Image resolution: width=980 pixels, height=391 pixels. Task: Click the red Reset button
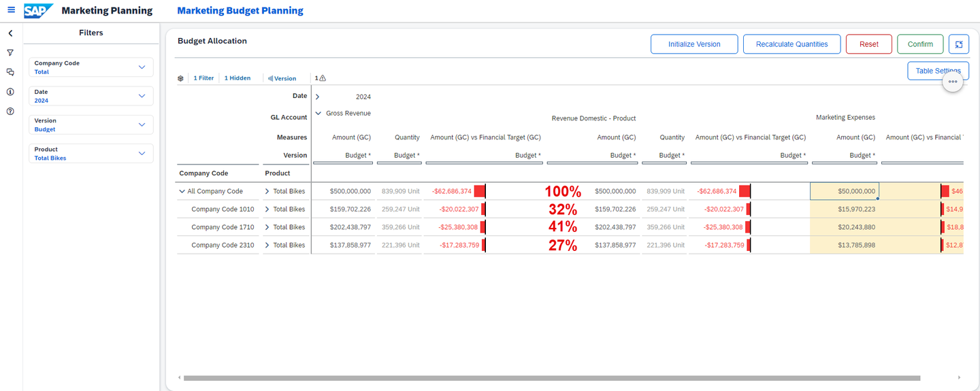click(x=869, y=44)
